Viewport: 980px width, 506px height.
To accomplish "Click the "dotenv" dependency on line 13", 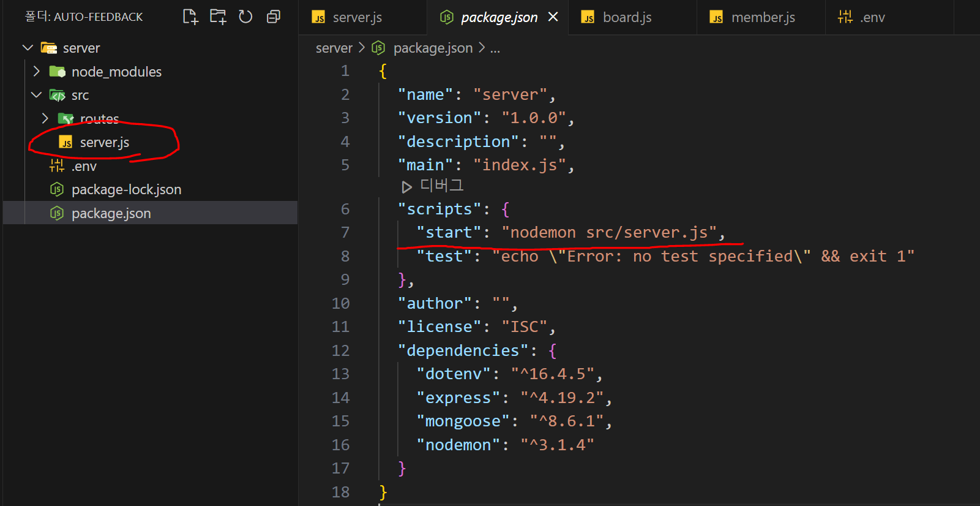I will point(454,374).
